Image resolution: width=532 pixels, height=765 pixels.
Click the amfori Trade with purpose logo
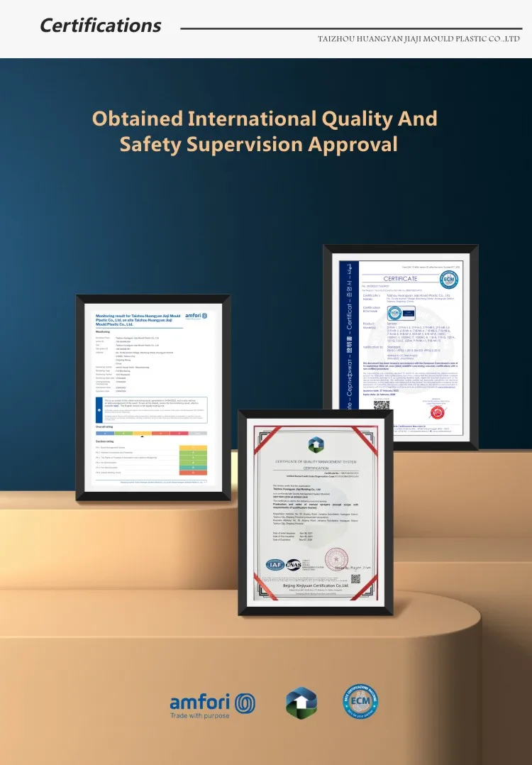[x=212, y=706]
